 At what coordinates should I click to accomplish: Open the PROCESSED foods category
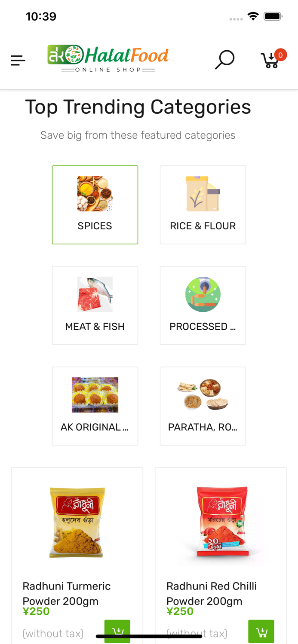click(203, 294)
